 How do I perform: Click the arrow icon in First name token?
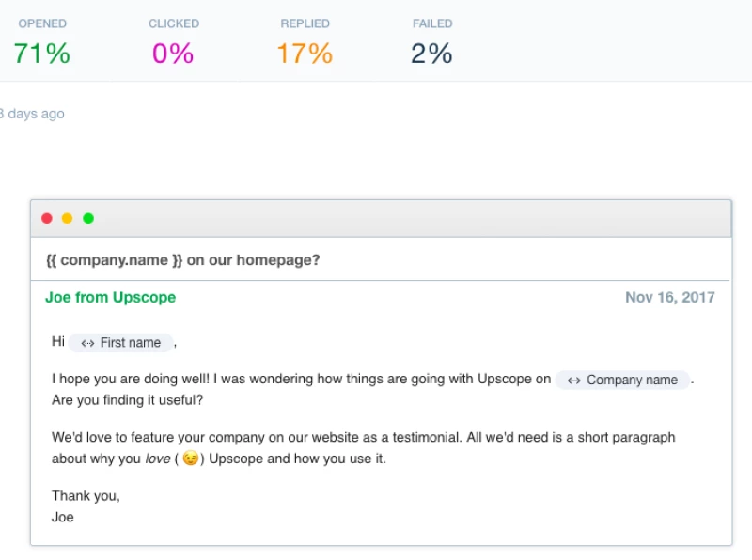[87, 343]
